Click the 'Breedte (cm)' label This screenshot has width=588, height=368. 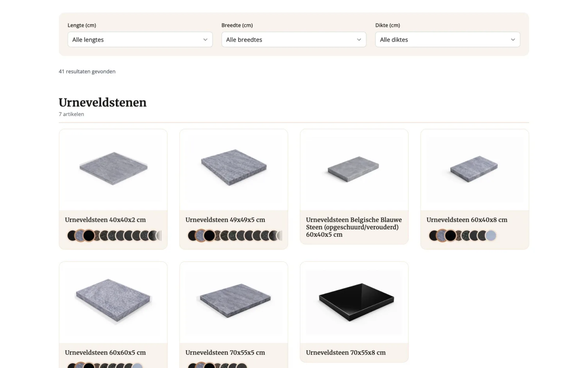tap(237, 25)
